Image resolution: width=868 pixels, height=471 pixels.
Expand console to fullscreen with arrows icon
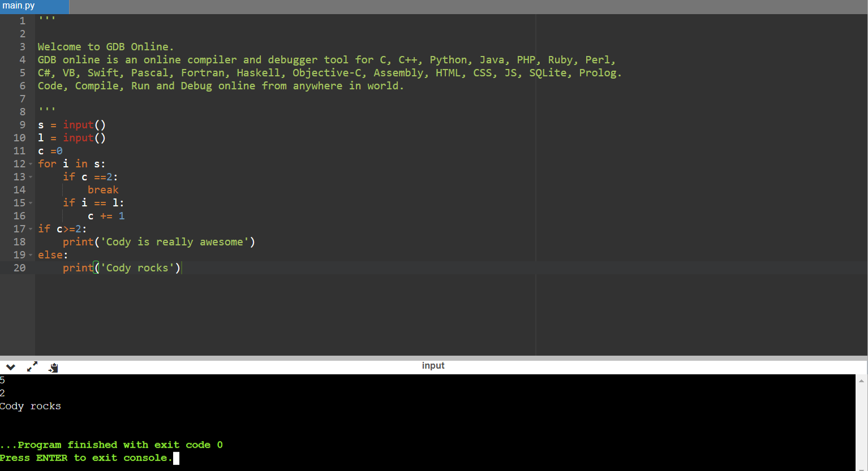tap(32, 366)
